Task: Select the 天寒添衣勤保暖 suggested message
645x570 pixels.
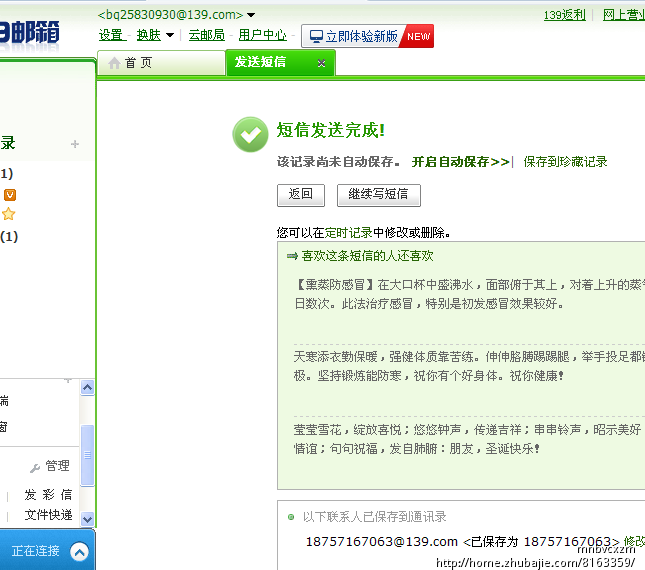Action: pyautogui.click(x=469, y=366)
